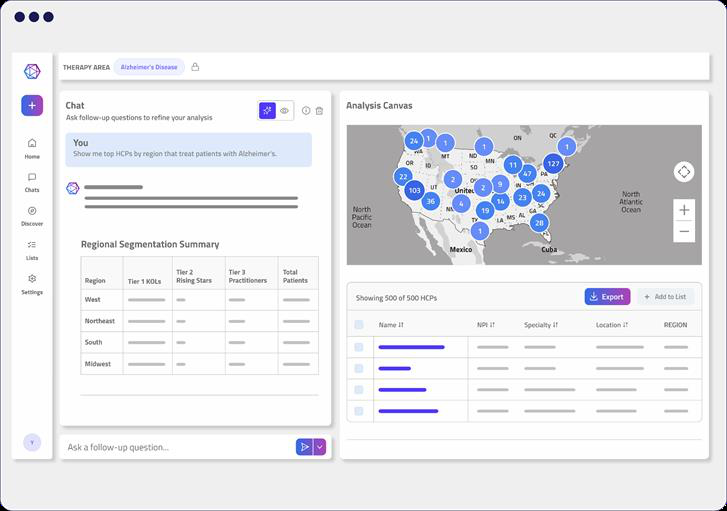Click the lock icon beside therapy area
Viewport: 727px width, 511px height.
coord(195,67)
